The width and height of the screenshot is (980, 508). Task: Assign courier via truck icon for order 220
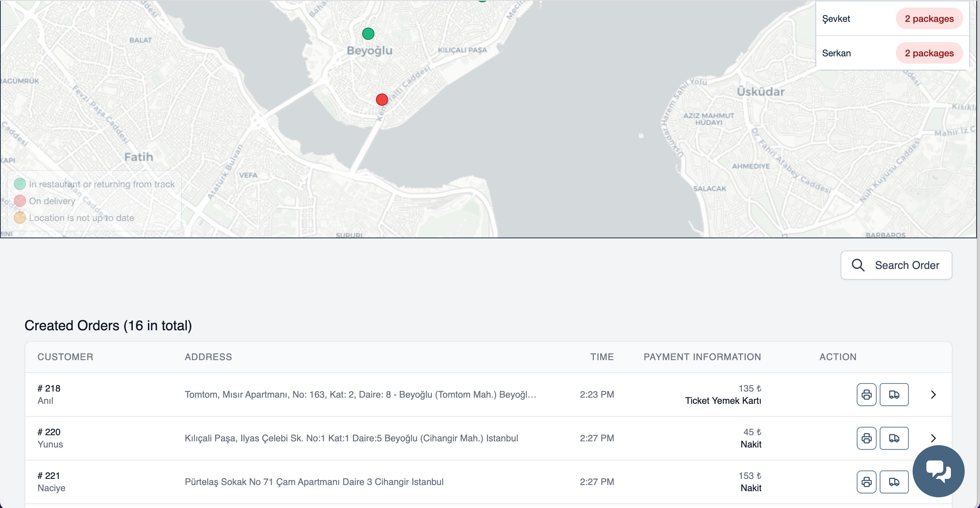[x=894, y=438]
